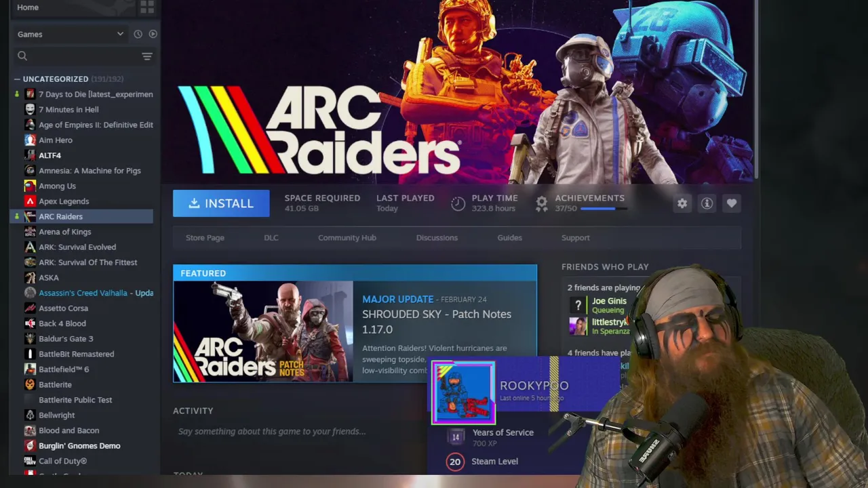The width and height of the screenshot is (868, 488).
Task: Open the DLC tab
Action: tap(271, 238)
